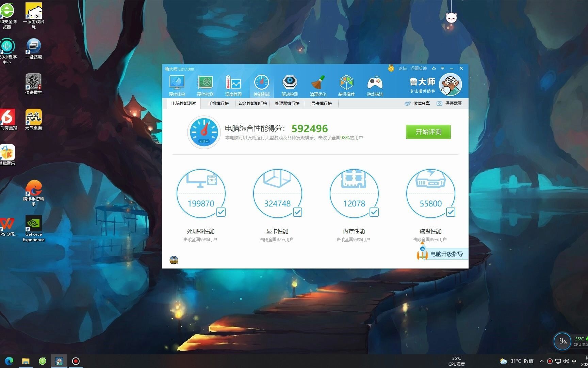Click the red recorder taskbar icon
Screen dimensions: 588x368
[76, 361]
